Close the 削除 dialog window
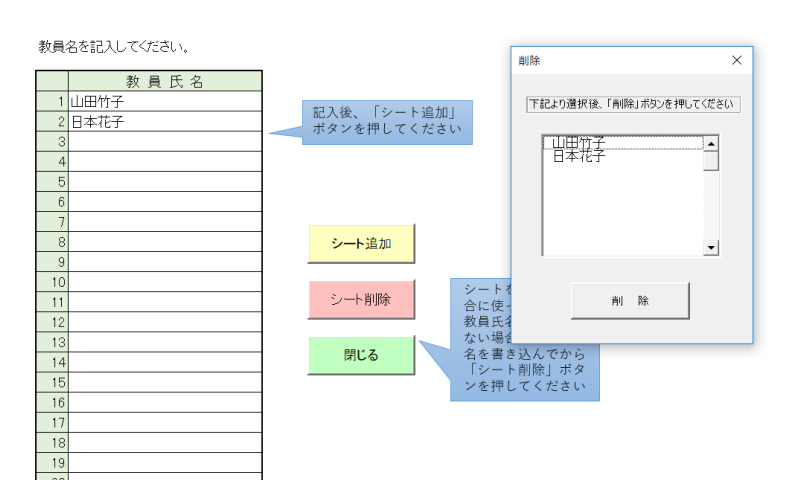The height and width of the screenshot is (480, 800). click(x=737, y=60)
